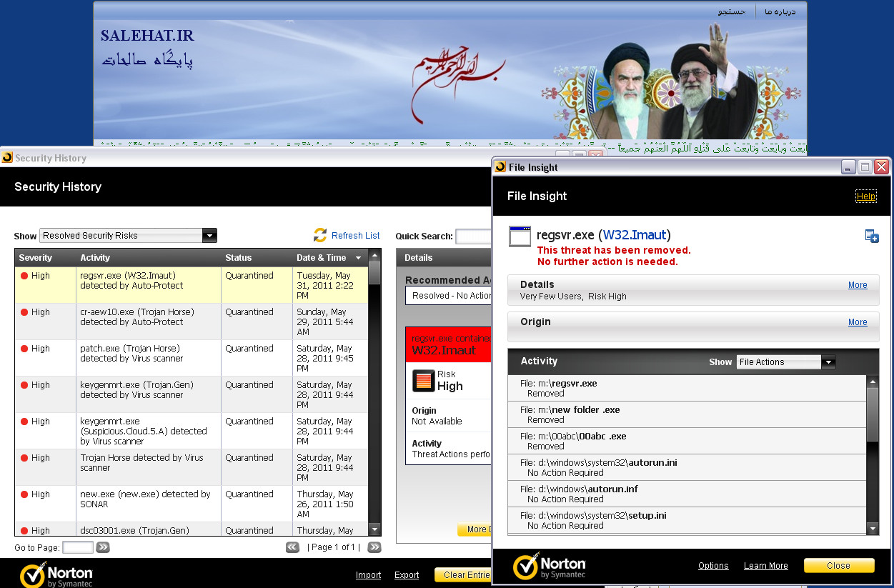Click the Go to Page arrow button
The image size is (894, 588).
coord(103,547)
